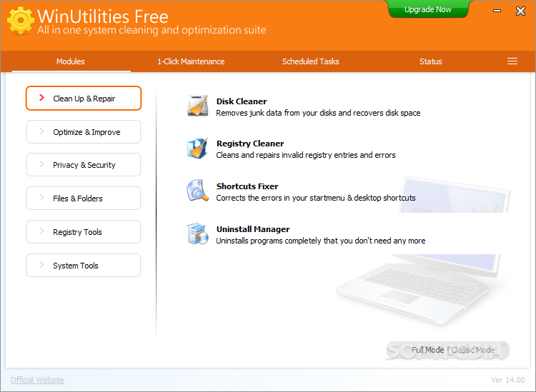Open the Uninstall Manager title link

pyautogui.click(x=253, y=229)
